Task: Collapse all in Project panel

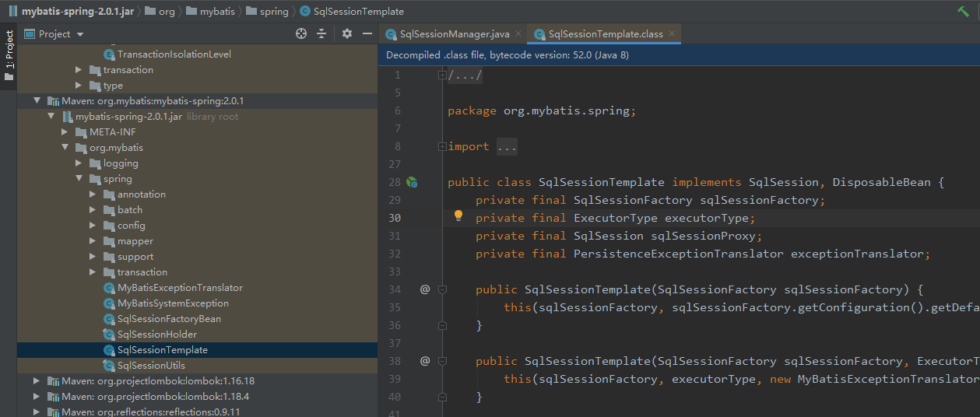Action: pyautogui.click(x=321, y=33)
